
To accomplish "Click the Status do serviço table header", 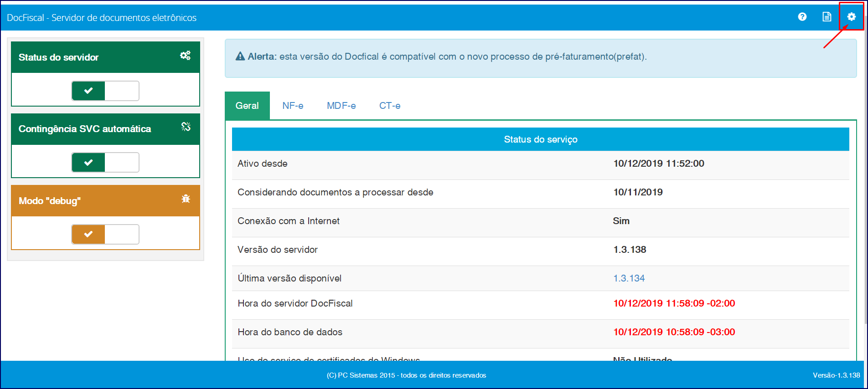I will tap(541, 139).
